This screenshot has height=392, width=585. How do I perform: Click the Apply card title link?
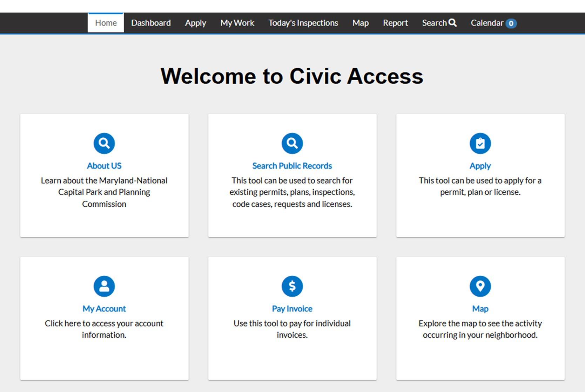480,166
